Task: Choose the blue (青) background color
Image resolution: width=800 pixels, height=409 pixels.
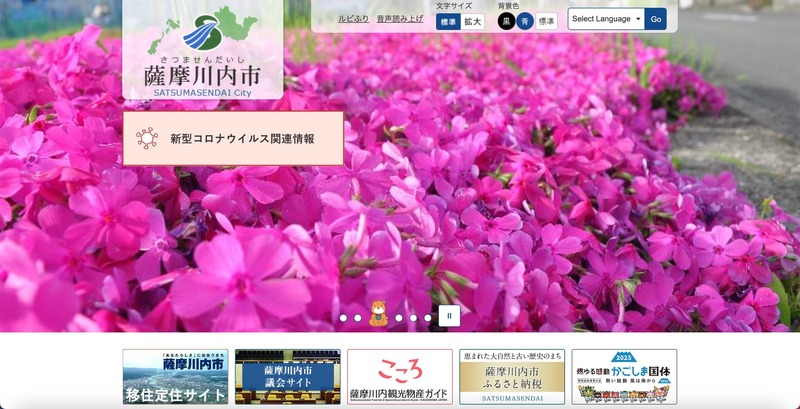Action: [x=525, y=21]
